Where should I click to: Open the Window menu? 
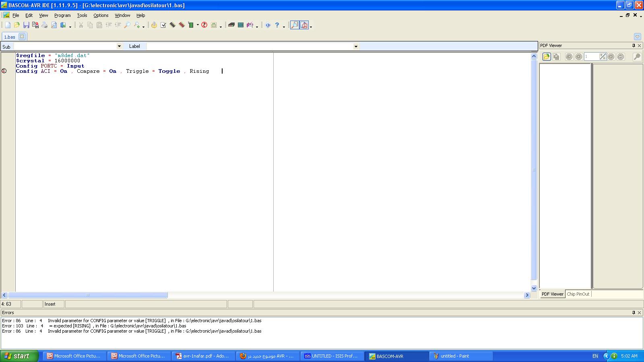click(122, 15)
